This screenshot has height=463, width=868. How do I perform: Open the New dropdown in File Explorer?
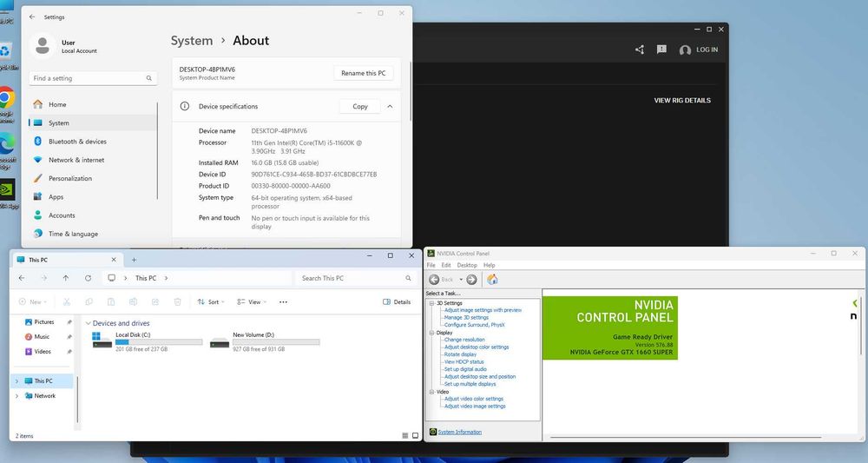(x=33, y=301)
